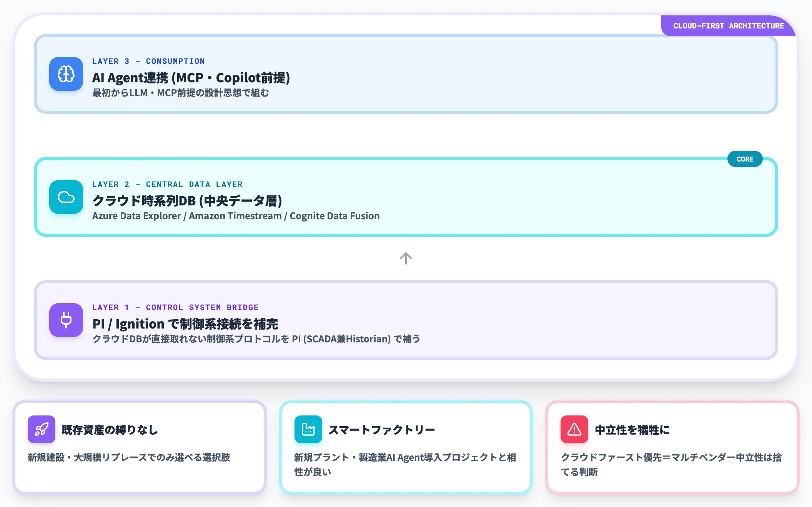Screen dimensions: 812x507
Task: Click the 新規プラント・製造業AI Agent導入 description
Action: tap(405, 465)
